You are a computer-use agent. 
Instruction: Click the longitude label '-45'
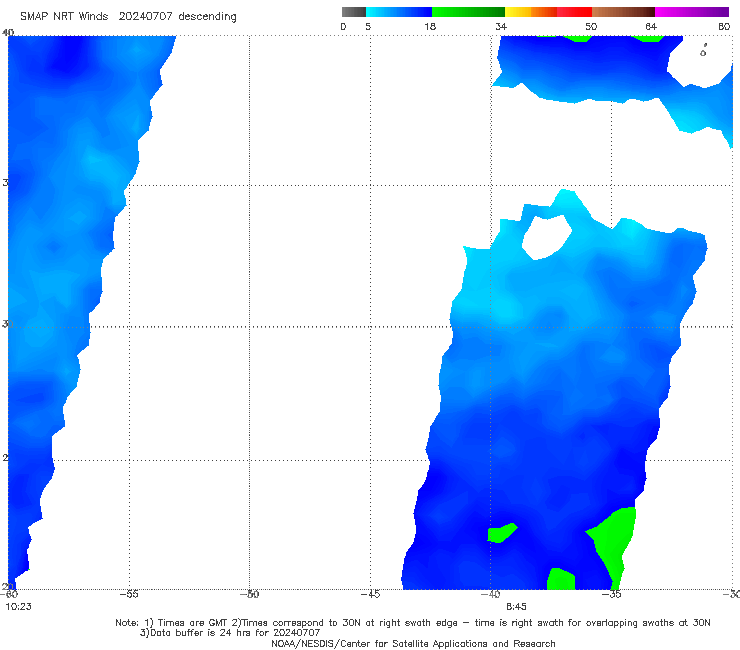click(x=370, y=594)
